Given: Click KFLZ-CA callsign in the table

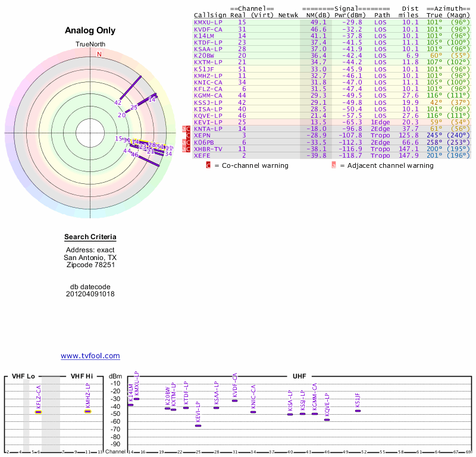Looking at the screenshot, I should (208, 89).
